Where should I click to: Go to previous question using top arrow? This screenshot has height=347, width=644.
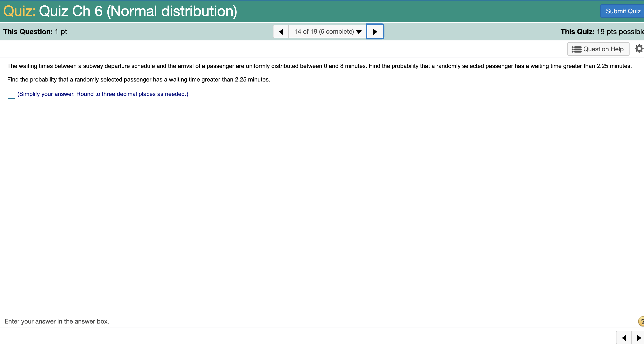281,32
